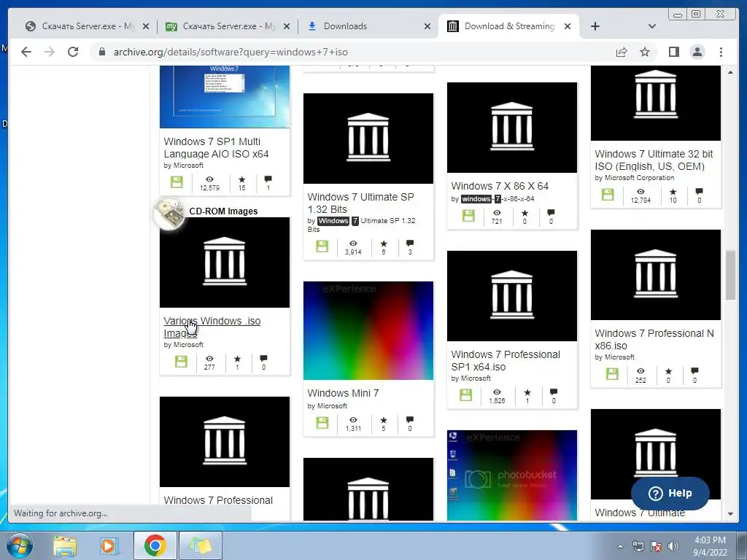The image size is (747, 560).
Task: Open Windows 7 Professional N x86.iso
Action: click(654, 340)
